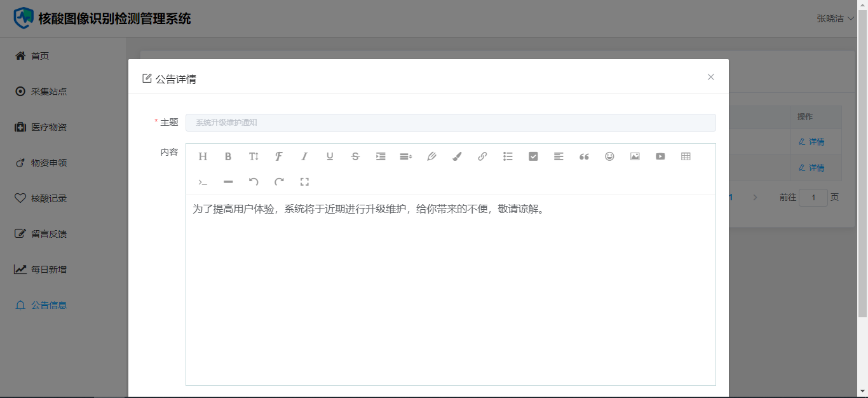Image resolution: width=868 pixels, height=398 pixels.
Task: Redo the last edit
Action: tap(279, 182)
